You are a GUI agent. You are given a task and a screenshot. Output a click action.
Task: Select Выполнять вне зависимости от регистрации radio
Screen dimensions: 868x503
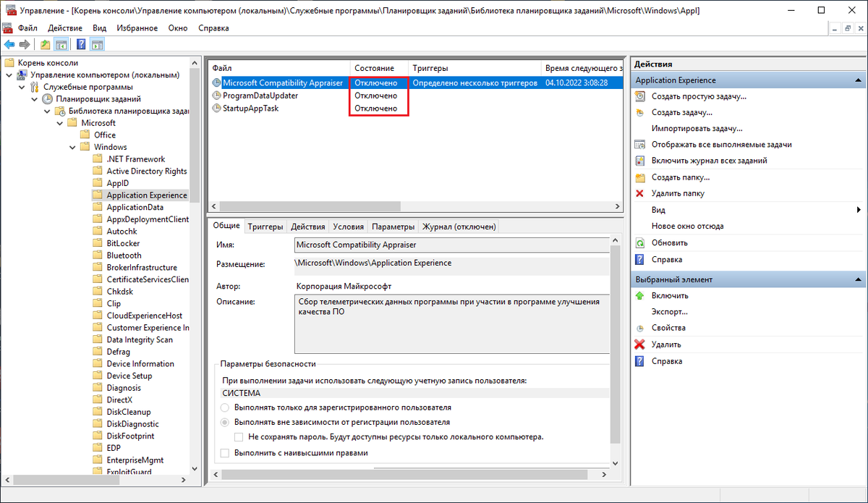pyautogui.click(x=225, y=422)
